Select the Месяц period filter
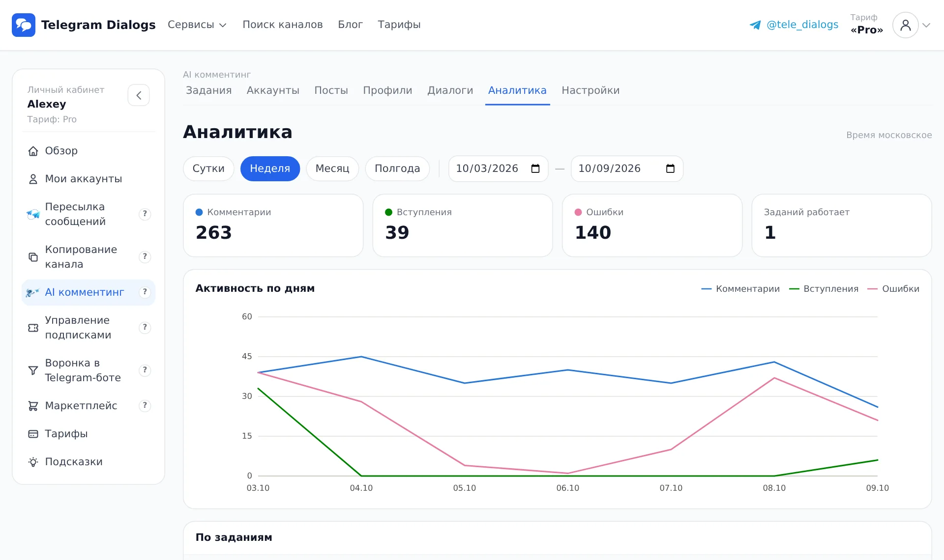The width and height of the screenshot is (944, 560). (332, 168)
